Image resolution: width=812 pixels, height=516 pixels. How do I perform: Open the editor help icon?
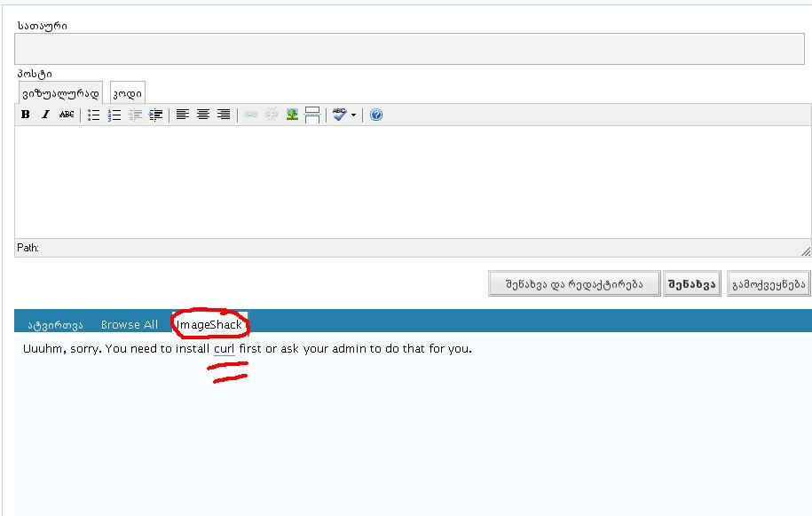coord(376,115)
